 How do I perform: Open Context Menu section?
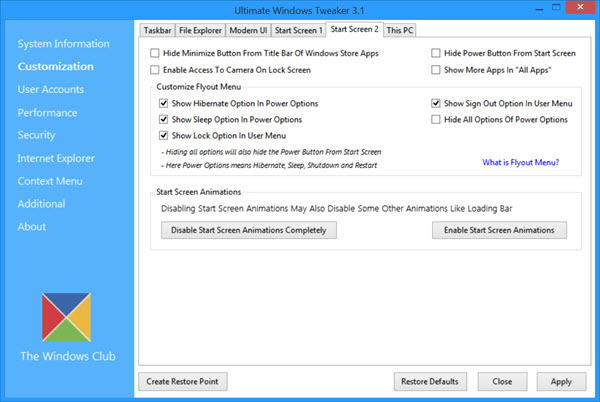click(50, 181)
